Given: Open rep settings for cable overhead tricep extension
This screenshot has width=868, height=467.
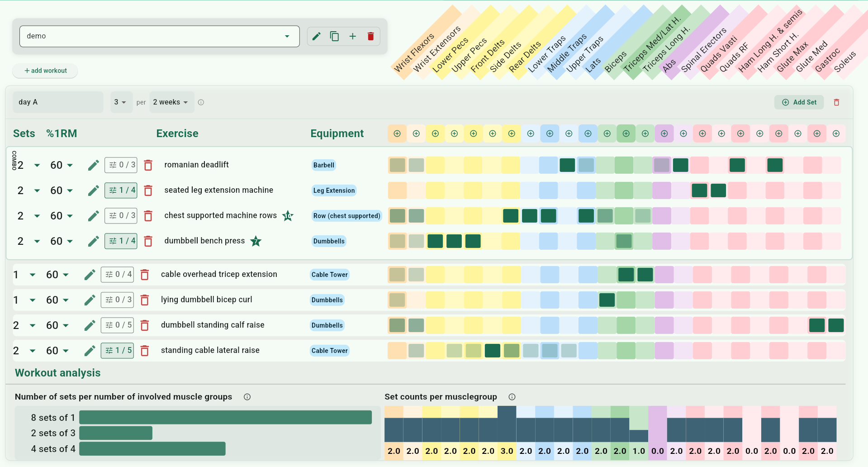Looking at the screenshot, I should [x=117, y=274].
